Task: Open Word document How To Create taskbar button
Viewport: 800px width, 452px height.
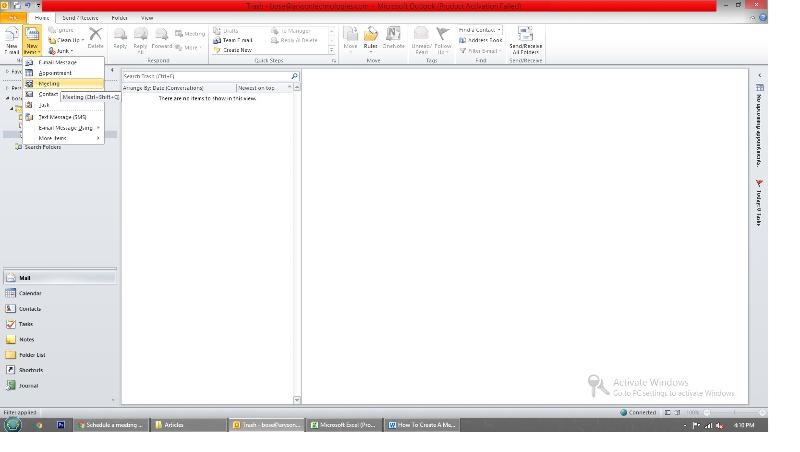Action: (x=421, y=424)
